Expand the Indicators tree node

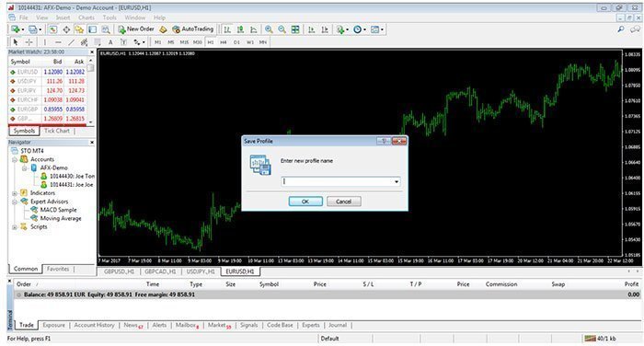pos(15,193)
